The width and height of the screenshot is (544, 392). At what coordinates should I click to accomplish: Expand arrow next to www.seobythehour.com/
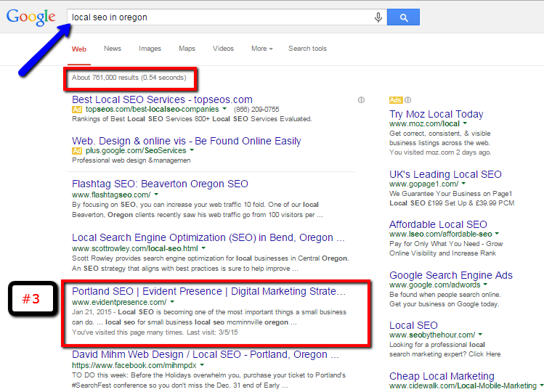pos(480,335)
